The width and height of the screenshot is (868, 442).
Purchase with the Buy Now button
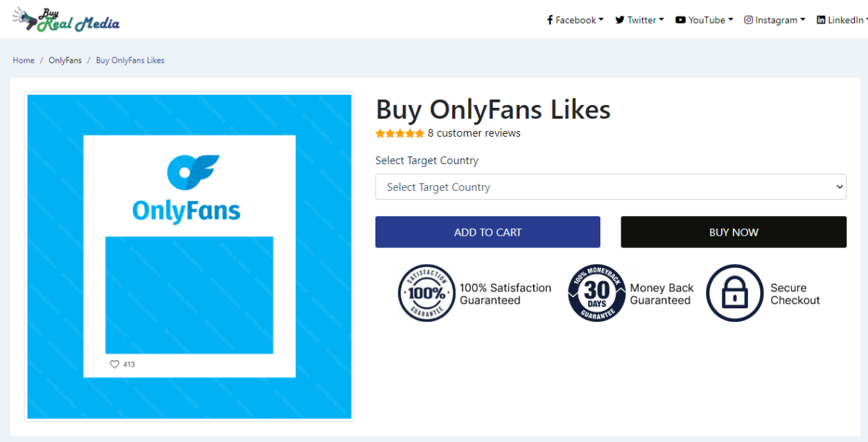tap(733, 232)
